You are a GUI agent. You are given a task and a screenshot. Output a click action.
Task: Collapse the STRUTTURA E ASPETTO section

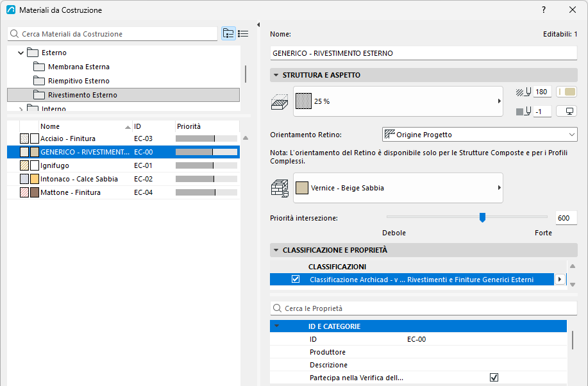point(276,75)
